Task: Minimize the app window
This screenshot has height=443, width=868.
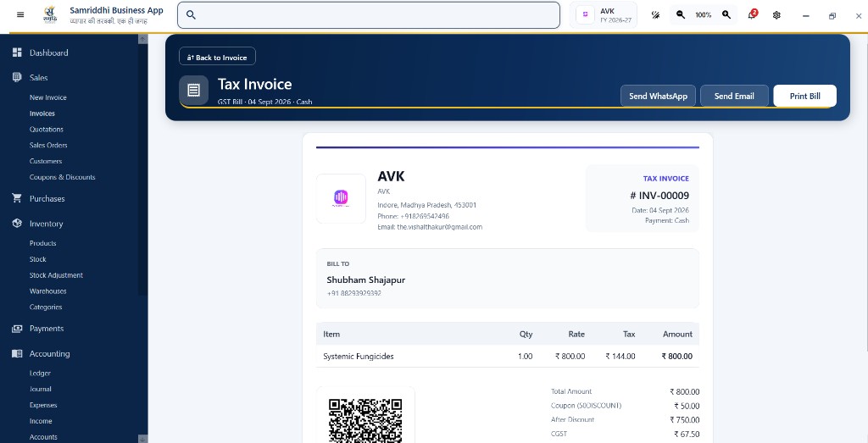Action: point(806,15)
